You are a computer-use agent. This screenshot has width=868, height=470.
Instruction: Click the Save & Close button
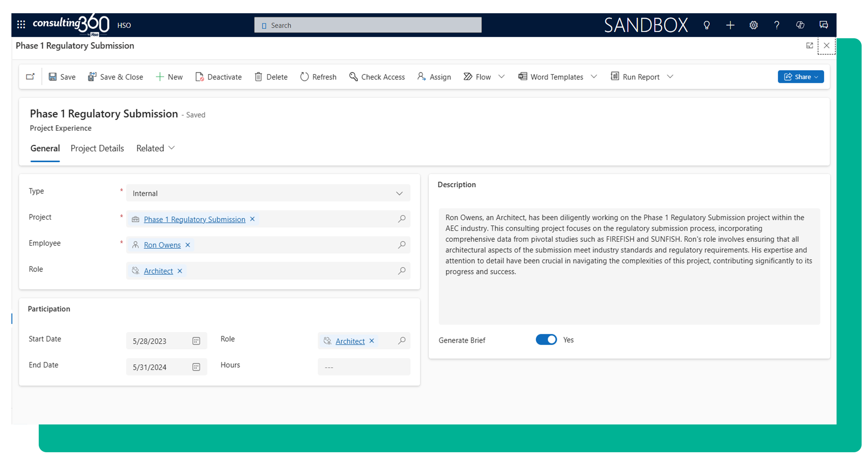tap(116, 77)
